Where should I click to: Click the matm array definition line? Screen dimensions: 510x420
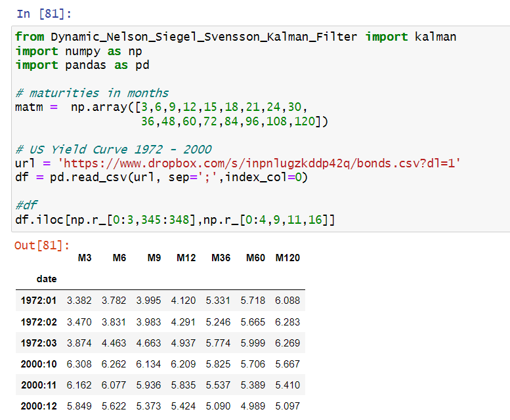[161, 107]
